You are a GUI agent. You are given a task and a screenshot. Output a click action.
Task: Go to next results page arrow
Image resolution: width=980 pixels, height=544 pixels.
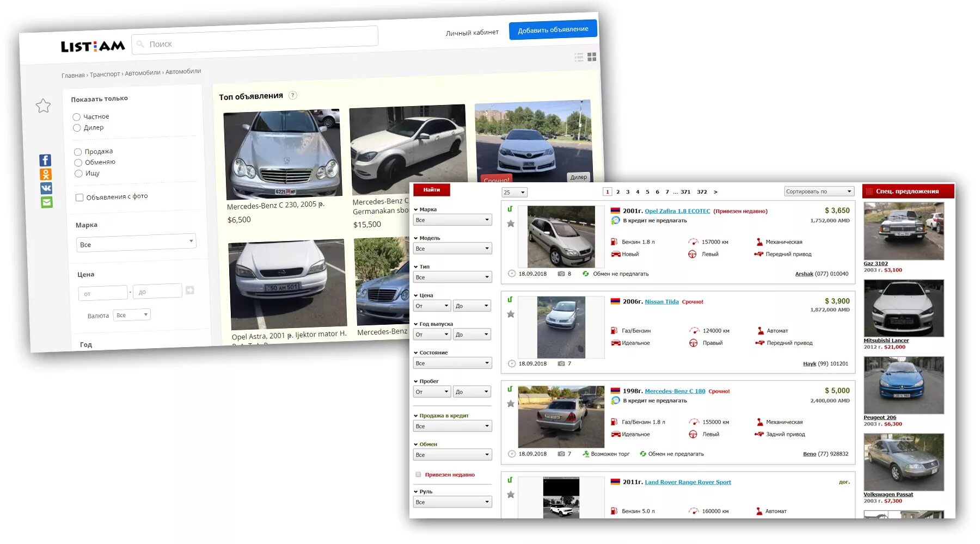[715, 191]
